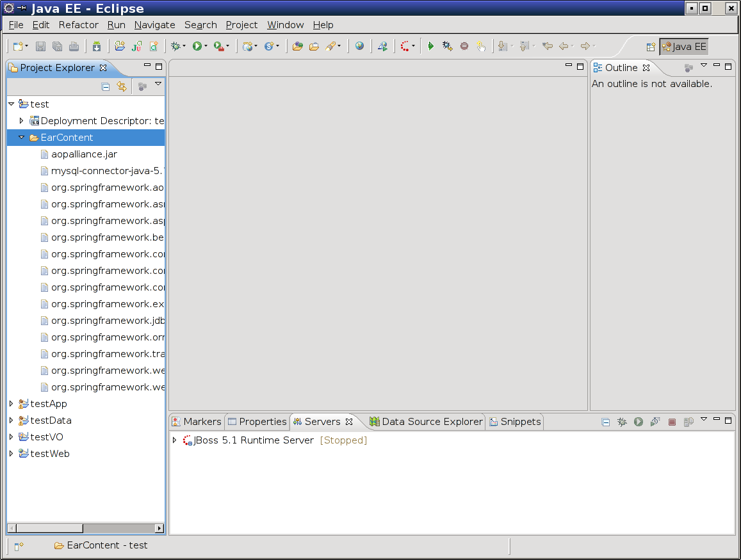Image resolution: width=741 pixels, height=560 pixels.
Task: Open the Project Explorer view menu arrow
Action: pos(158,84)
